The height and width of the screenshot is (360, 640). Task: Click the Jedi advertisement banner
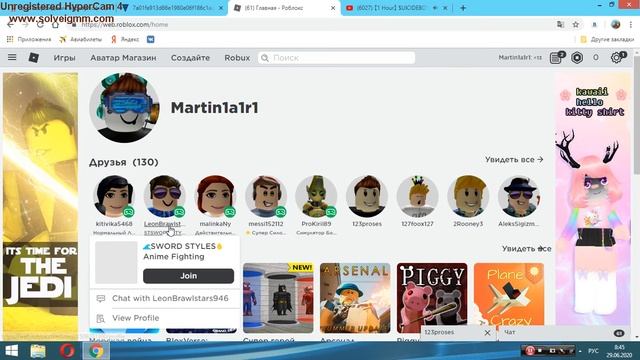[x=40, y=206]
